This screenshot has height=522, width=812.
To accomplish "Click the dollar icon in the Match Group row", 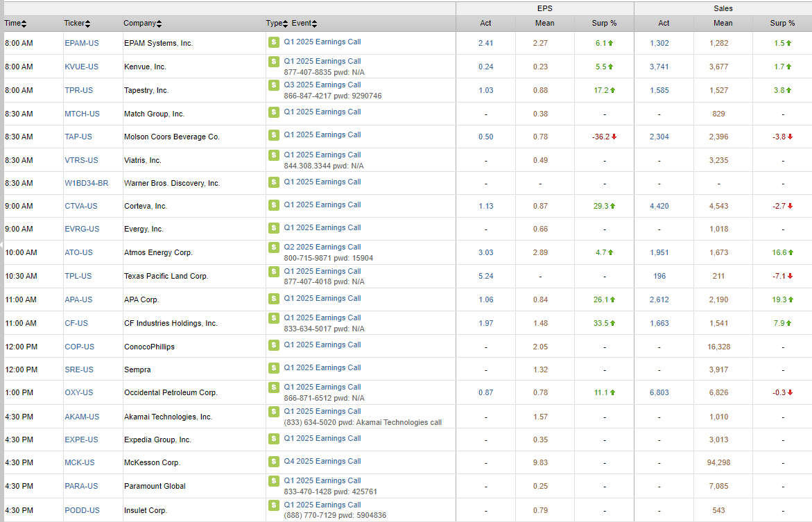I will pos(274,112).
